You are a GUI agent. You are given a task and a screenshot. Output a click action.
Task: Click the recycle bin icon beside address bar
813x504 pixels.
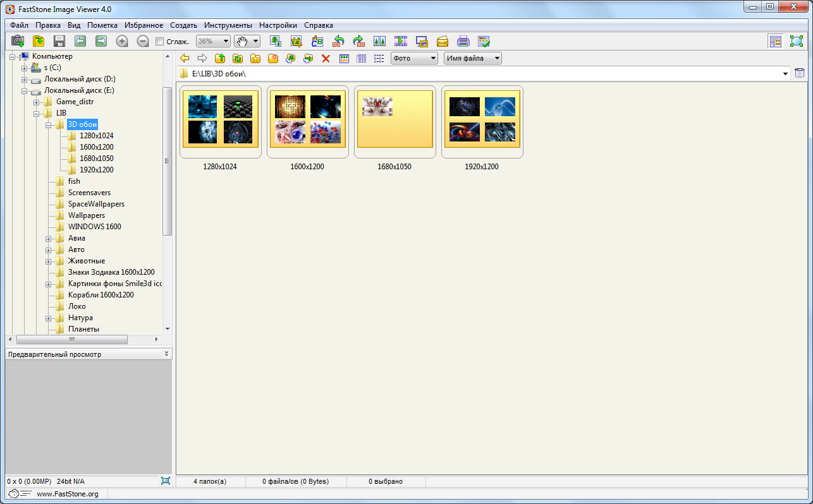(x=800, y=73)
